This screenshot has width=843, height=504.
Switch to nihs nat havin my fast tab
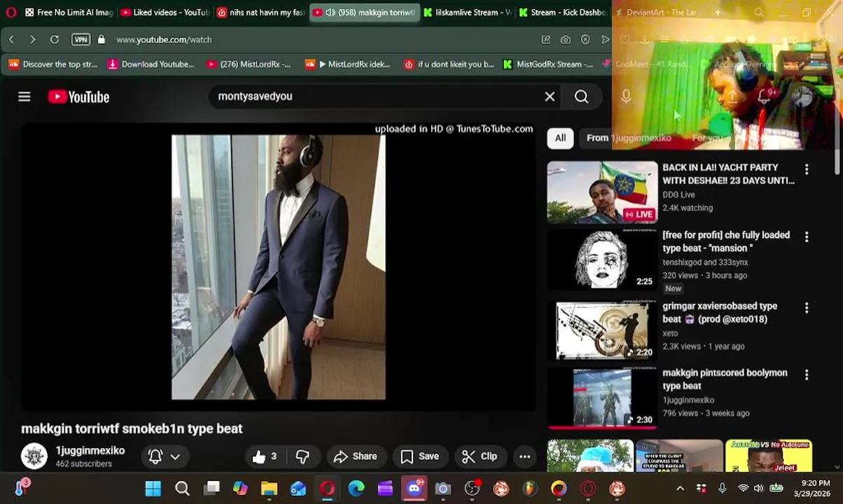260,13
